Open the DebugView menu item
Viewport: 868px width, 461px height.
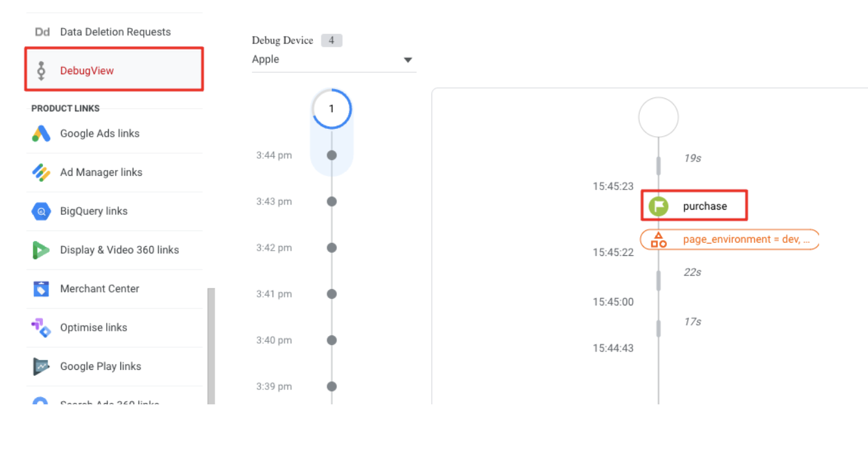pyautogui.click(x=87, y=70)
